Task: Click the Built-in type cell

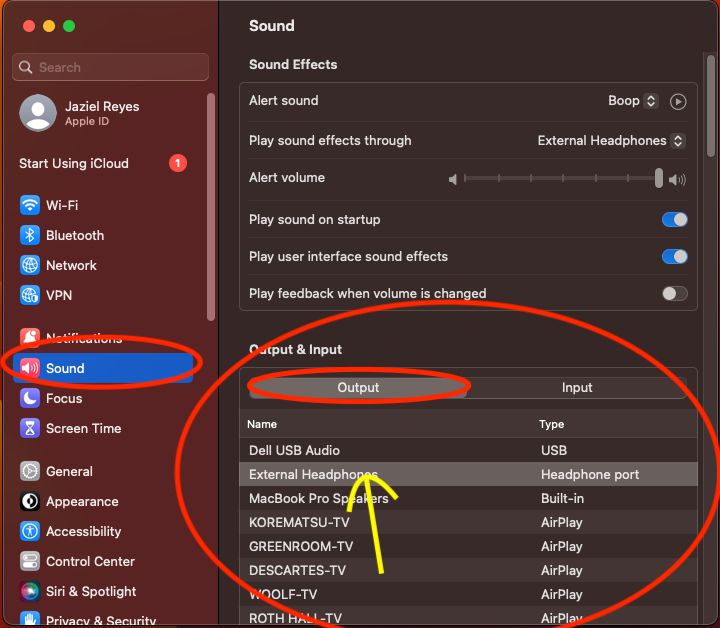Action: click(x=562, y=498)
